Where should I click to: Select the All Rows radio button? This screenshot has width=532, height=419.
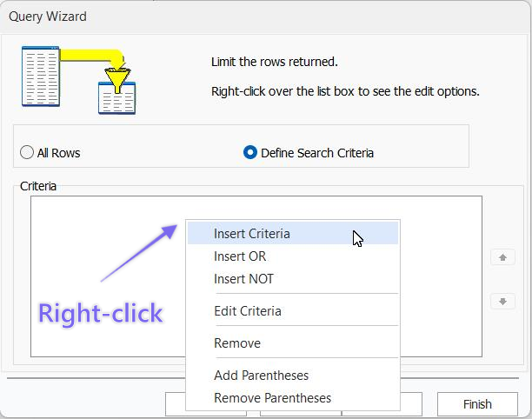27,153
